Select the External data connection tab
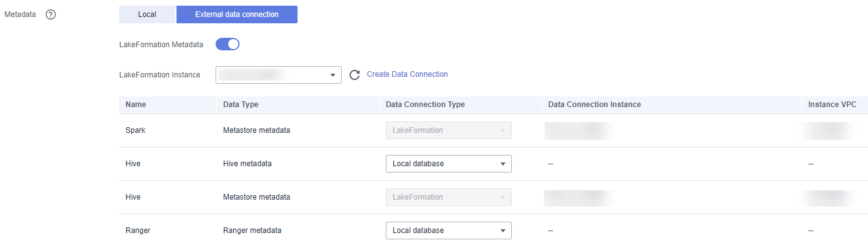Screen dimensions: 868x245 [x=237, y=14]
